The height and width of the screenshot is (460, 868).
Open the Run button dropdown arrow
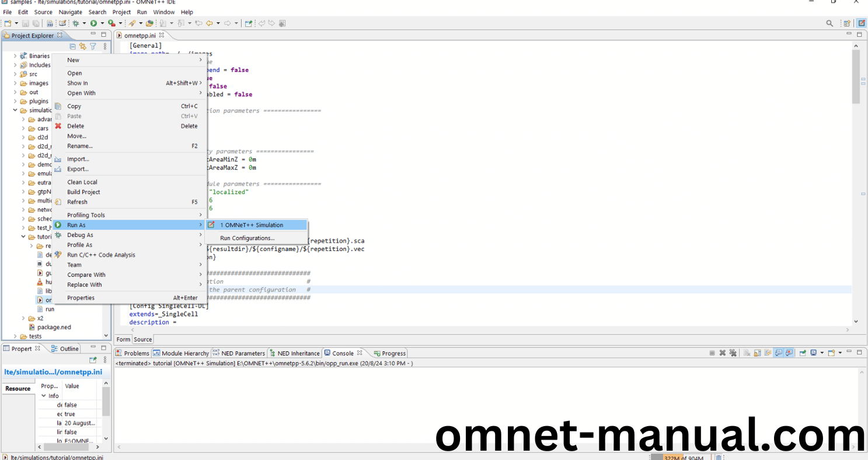102,23
